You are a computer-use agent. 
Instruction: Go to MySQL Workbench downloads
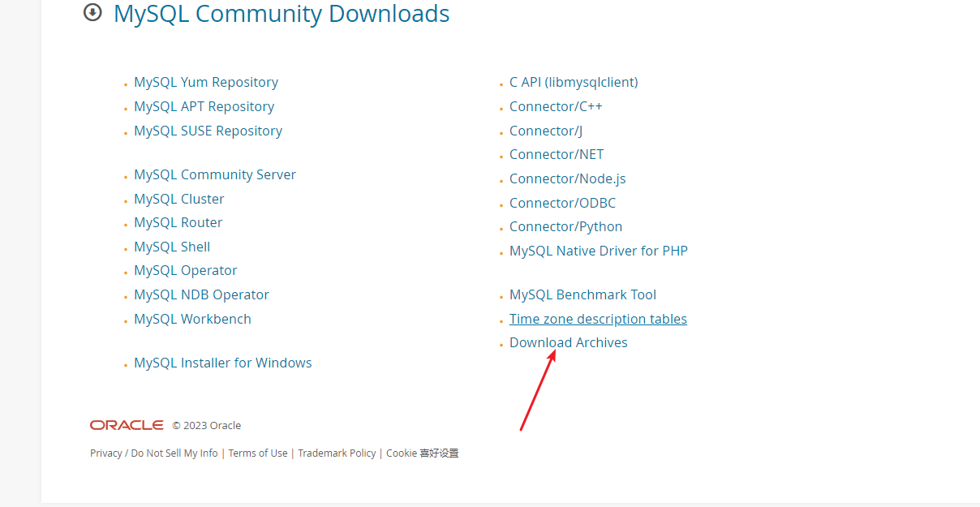click(x=193, y=319)
